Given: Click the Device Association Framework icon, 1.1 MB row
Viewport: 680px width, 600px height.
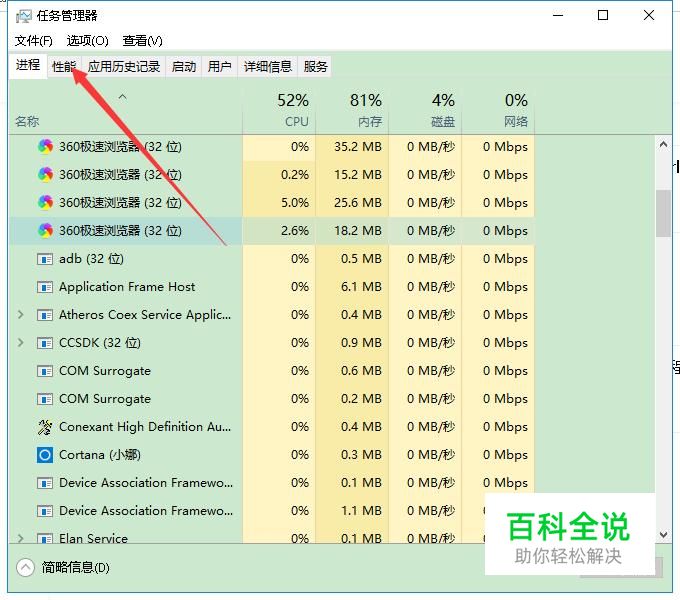Looking at the screenshot, I should point(45,511).
